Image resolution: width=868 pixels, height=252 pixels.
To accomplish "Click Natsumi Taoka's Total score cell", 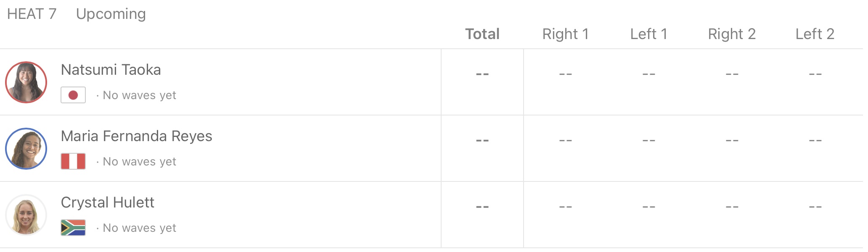I will coord(482,74).
